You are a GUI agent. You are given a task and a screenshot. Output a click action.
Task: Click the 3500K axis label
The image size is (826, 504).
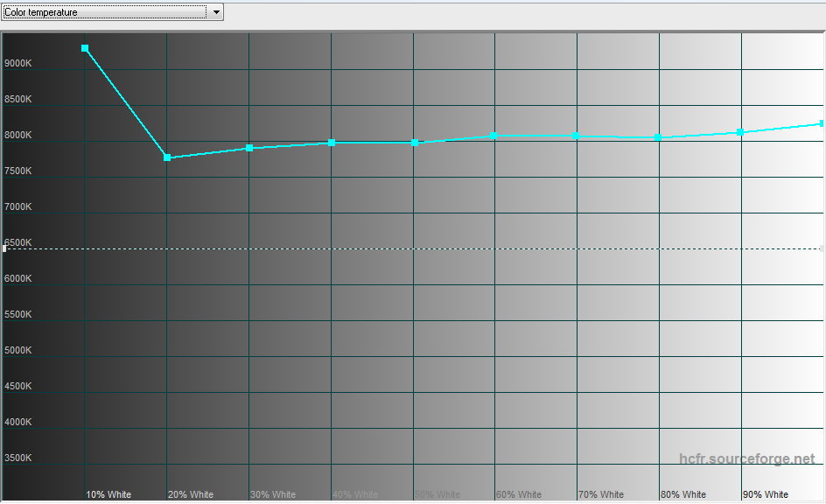17,457
